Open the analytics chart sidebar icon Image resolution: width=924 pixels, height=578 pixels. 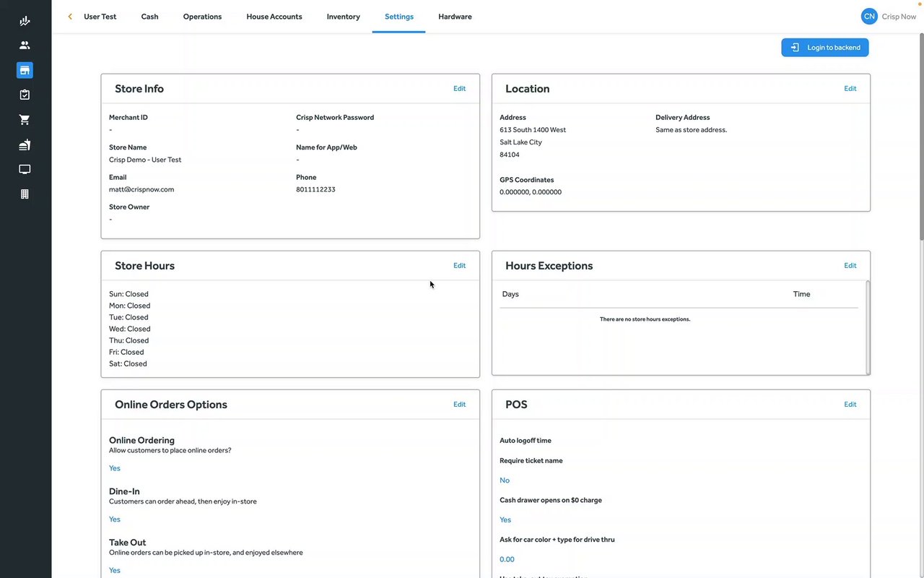tap(25, 21)
